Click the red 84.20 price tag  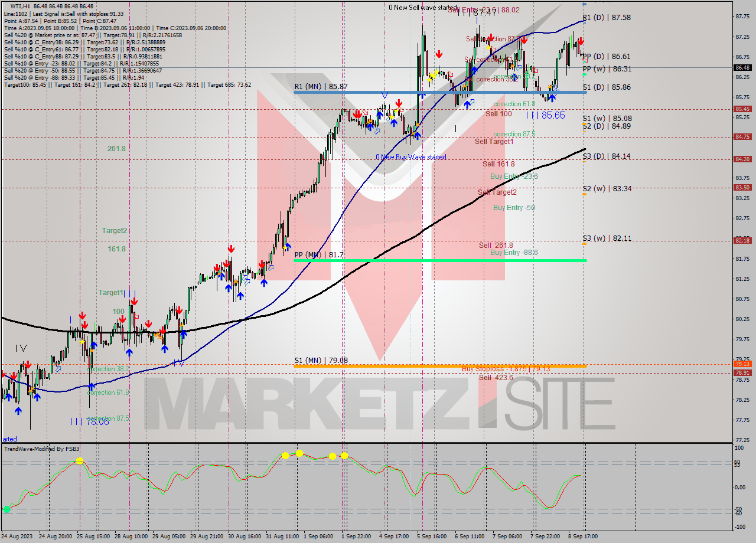point(742,159)
